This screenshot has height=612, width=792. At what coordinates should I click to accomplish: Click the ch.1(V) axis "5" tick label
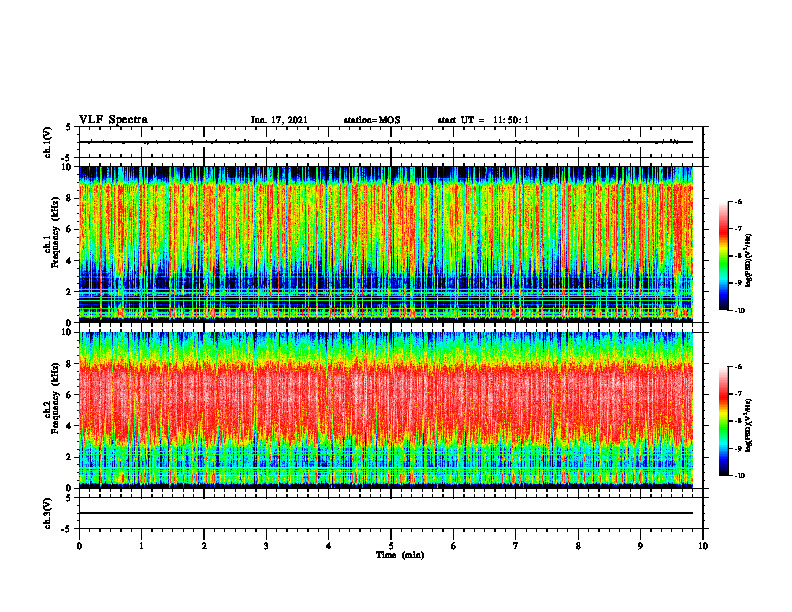[68, 127]
